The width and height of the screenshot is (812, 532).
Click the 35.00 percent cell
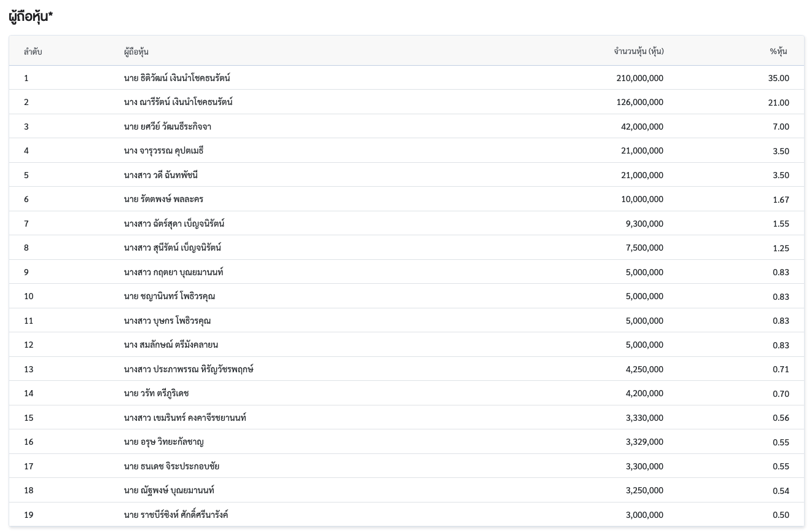(778, 78)
